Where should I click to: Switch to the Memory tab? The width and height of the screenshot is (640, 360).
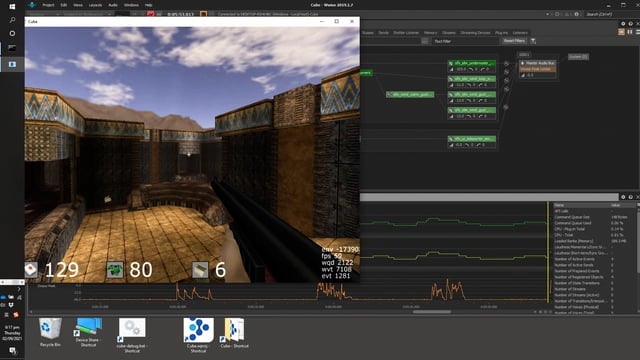[430, 33]
